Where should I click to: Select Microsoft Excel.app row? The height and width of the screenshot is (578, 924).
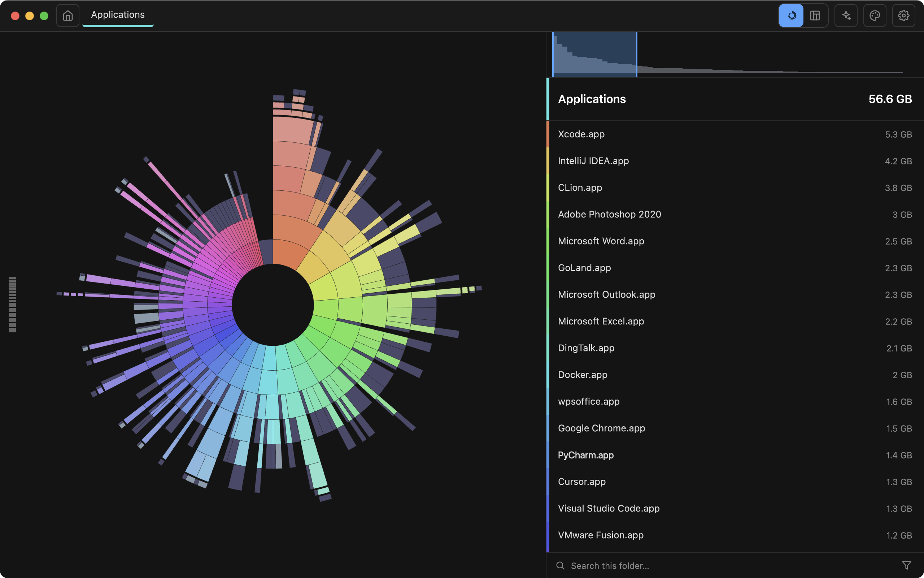click(x=735, y=322)
